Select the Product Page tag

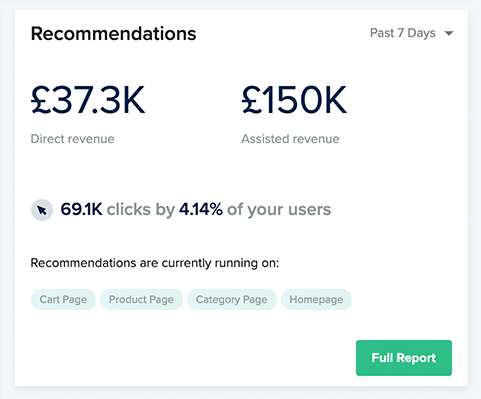click(x=141, y=299)
